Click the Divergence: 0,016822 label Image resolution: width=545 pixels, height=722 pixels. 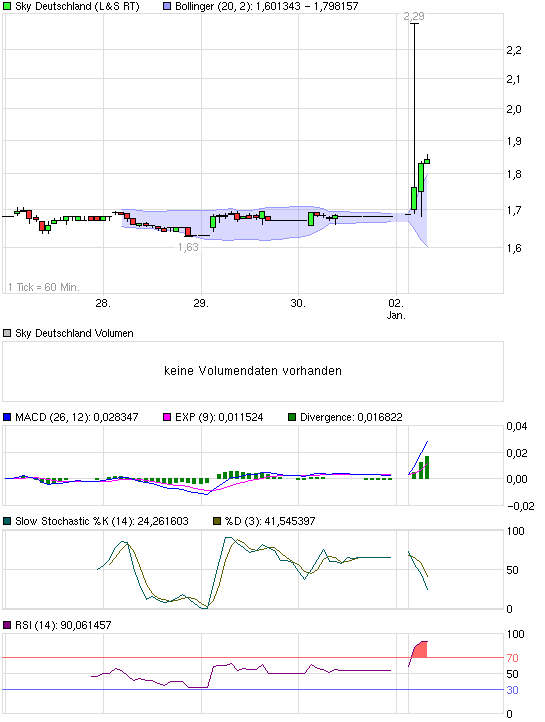coord(351,417)
